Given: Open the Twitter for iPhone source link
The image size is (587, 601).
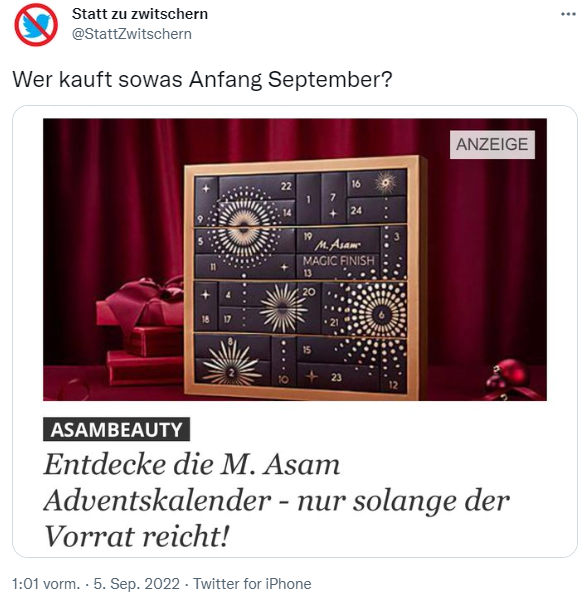Looking at the screenshot, I should point(252,584).
